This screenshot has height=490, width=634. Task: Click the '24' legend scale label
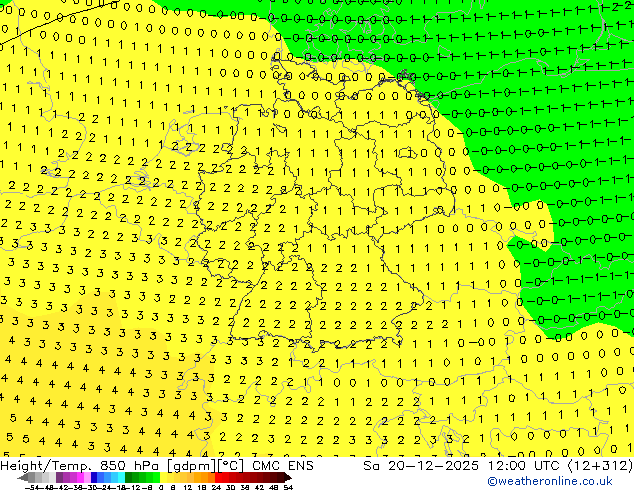click(x=216, y=487)
